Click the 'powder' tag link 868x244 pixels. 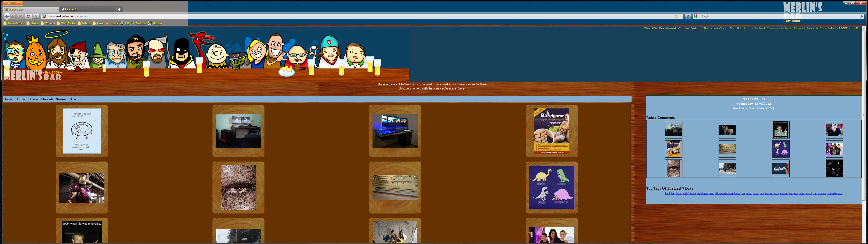784,193
